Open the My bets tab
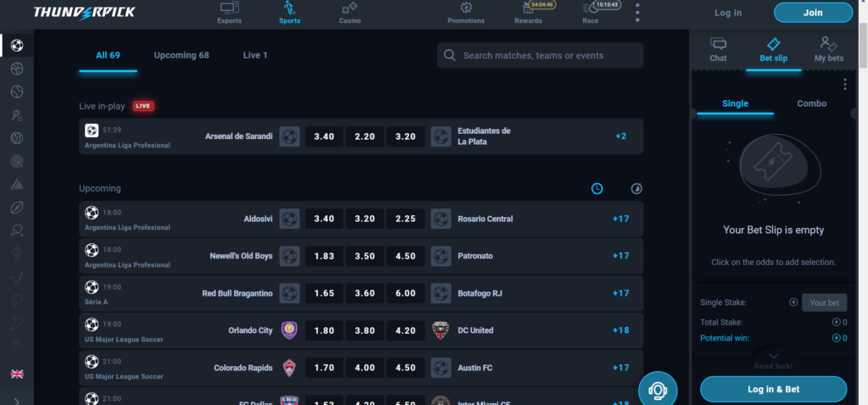The height and width of the screenshot is (405, 868). [x=829, y=49]
